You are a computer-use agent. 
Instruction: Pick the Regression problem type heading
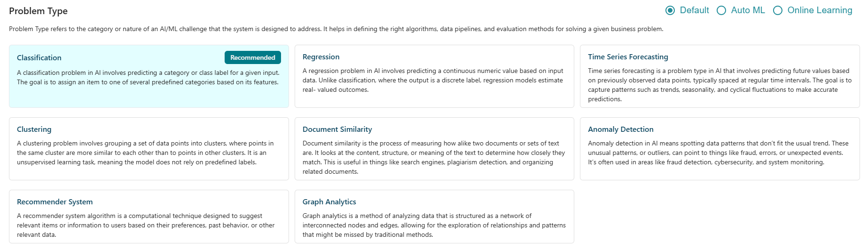pyautogui.click(x=321, y=56)
